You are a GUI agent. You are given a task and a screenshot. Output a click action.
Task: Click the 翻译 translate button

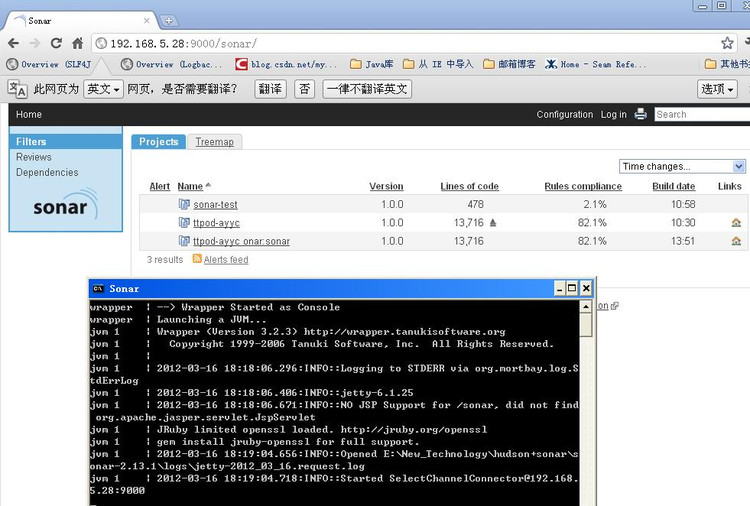click(x=270, y=89)
